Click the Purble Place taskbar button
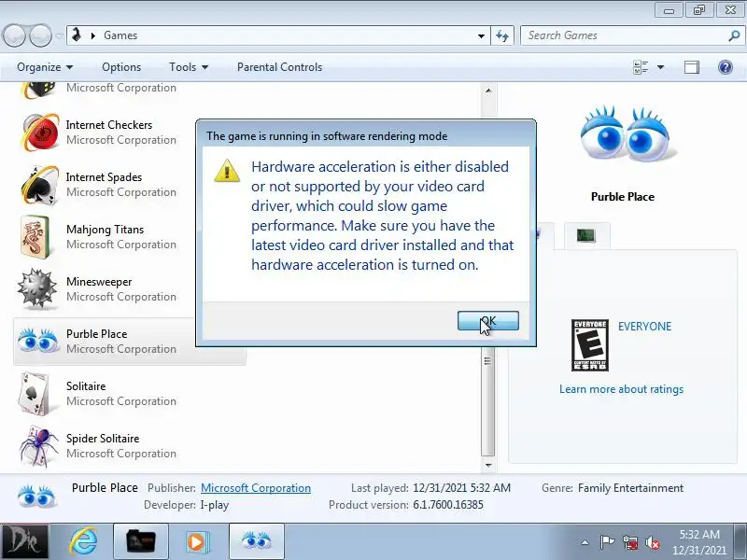Image resolution: width=747 pixels, height=560 pixels. click(x=257, y=542)
